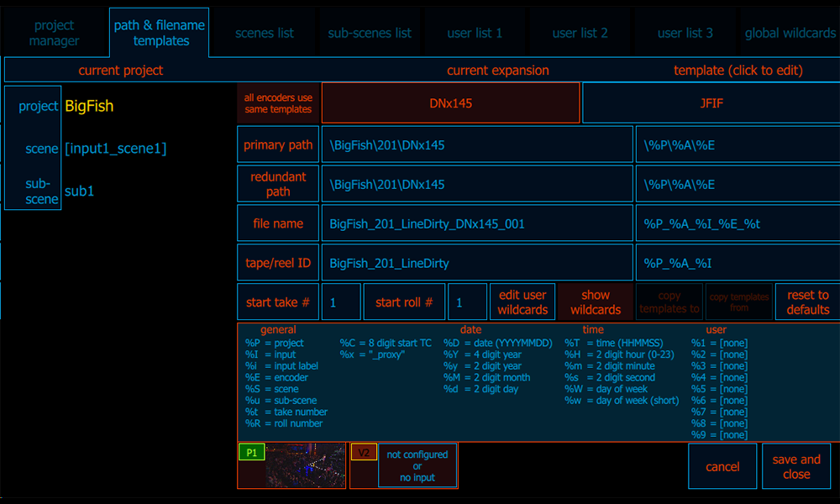840x504 pixels.
Task: Go to user list 3 tab
Action: (685, 34)
